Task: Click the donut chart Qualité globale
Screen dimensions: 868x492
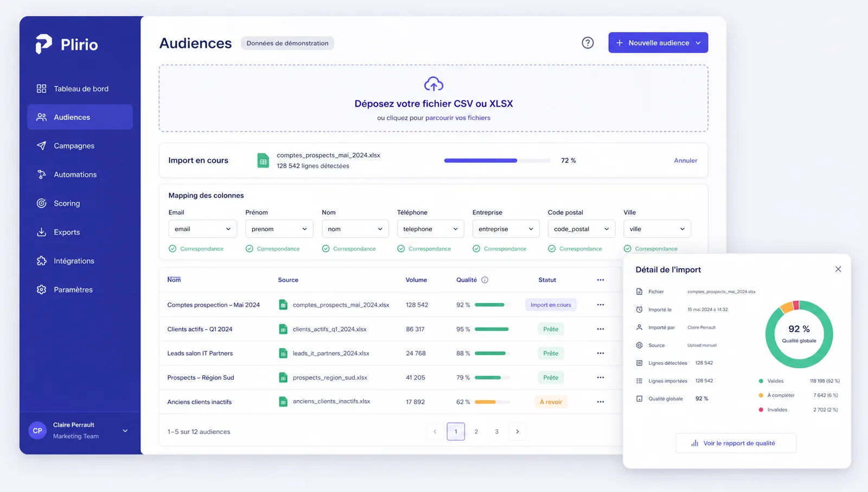Action: pos(799,334)
